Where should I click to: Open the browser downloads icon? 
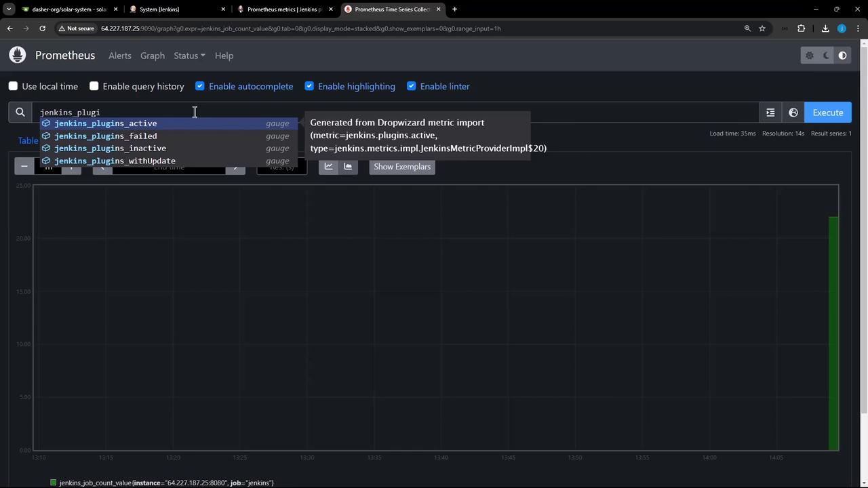pyautogui.click(x=825, y=28)
